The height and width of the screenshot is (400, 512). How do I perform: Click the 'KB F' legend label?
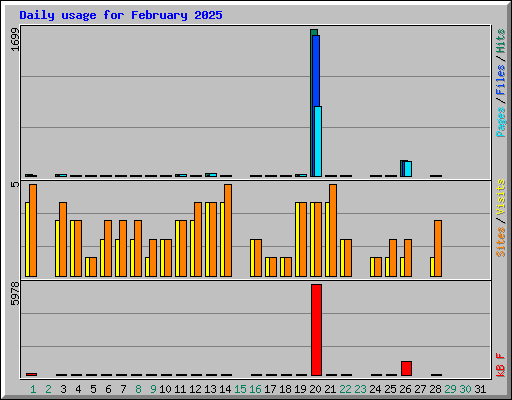[x=500, y=365]
